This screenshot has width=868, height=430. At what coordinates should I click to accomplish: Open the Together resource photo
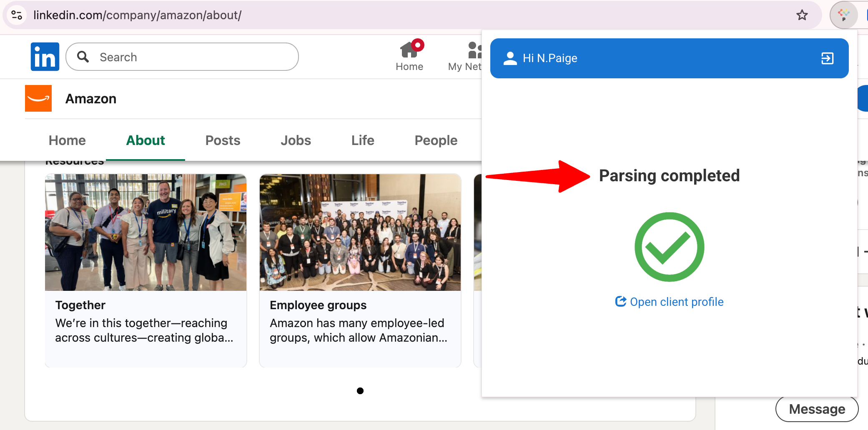[146, 232]
